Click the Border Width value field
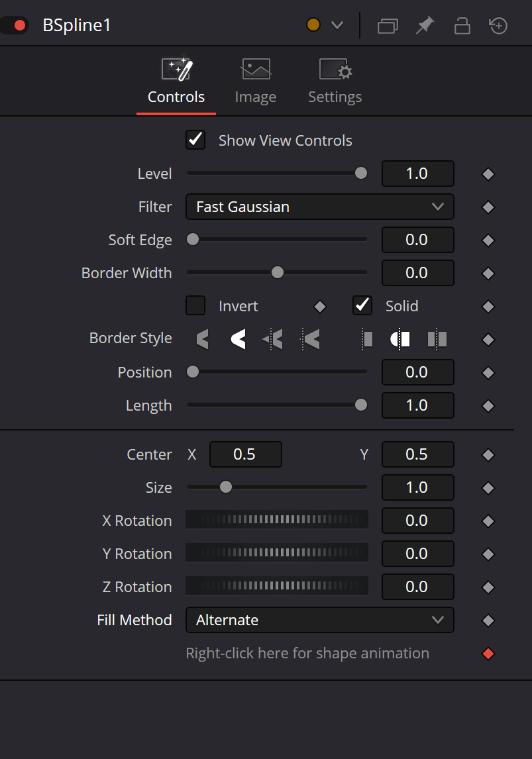 tap(418, 272)
